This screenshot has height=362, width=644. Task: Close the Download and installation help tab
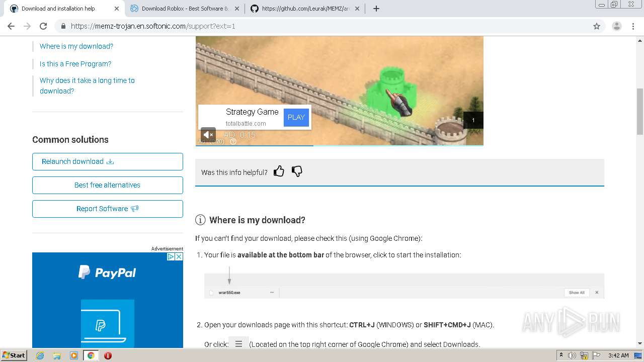pyautogui.click(x=117, y=9)
